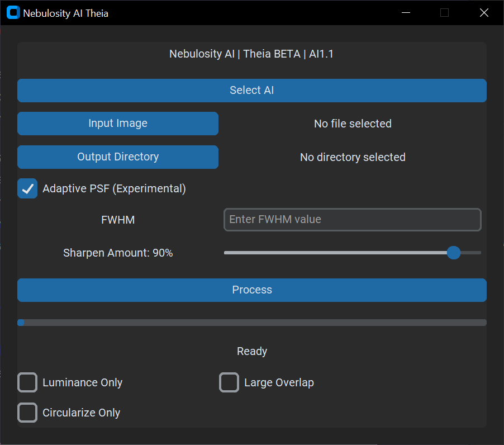Screen dimensions: 504x445
Task: Minimize the Nebulosity AI Theia window
Action: tap(405, 12)
